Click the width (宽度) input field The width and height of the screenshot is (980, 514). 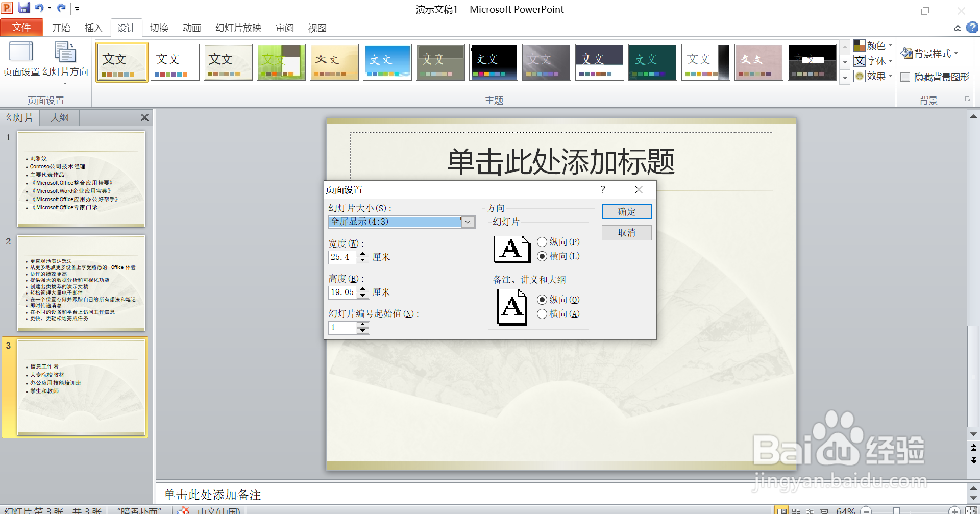click(x=342, y=257)
